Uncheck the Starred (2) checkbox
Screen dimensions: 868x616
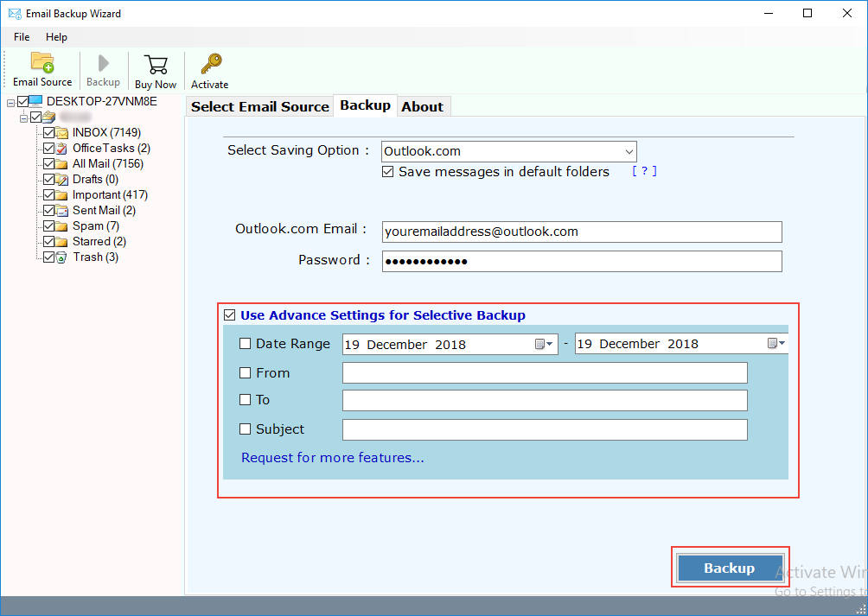click(48, 241)
